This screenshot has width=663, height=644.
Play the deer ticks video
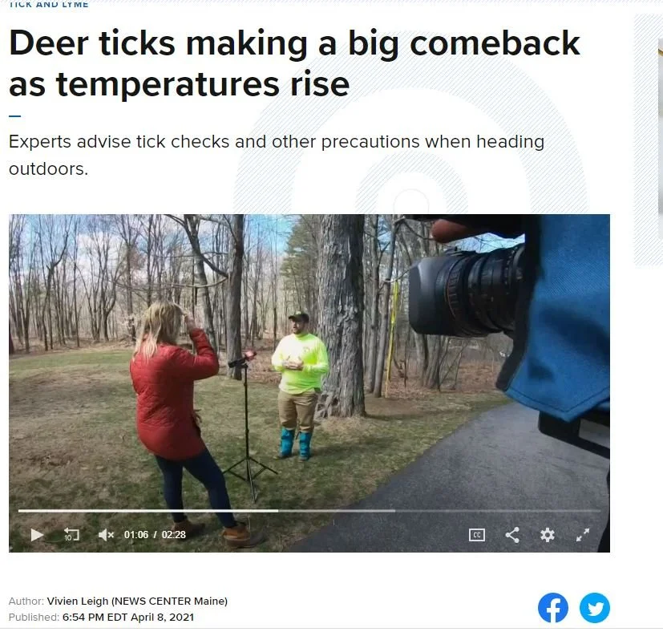point(37,535)
